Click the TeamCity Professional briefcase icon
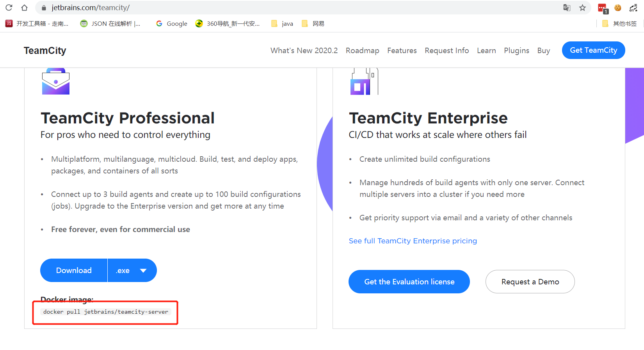Screen dimensions: 644x350 coord(56,81)
